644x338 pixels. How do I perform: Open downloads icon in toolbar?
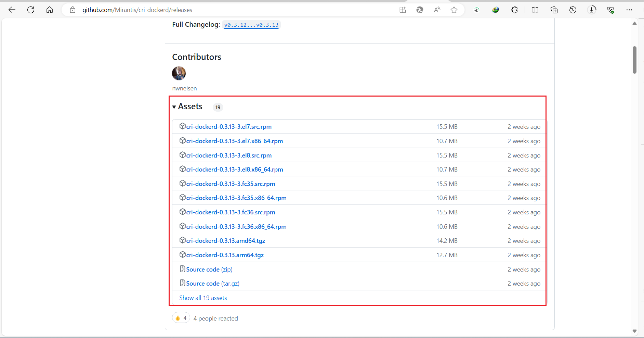(x=592, y=10)
